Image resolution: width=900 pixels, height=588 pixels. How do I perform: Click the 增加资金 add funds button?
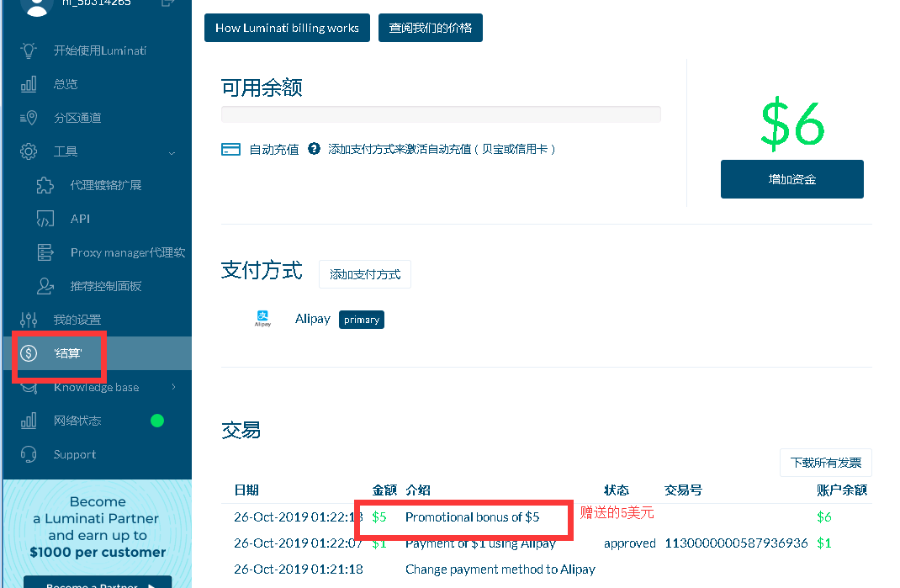(x=792, y=179)
